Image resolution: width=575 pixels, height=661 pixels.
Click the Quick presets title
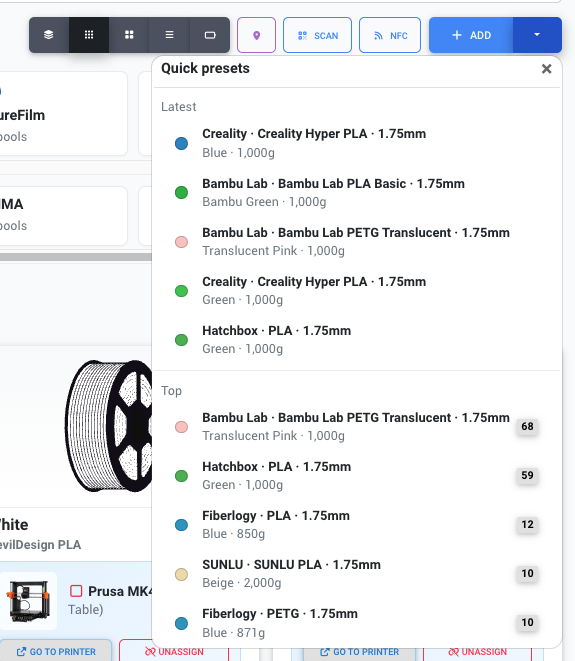click(x=205, y=68)
